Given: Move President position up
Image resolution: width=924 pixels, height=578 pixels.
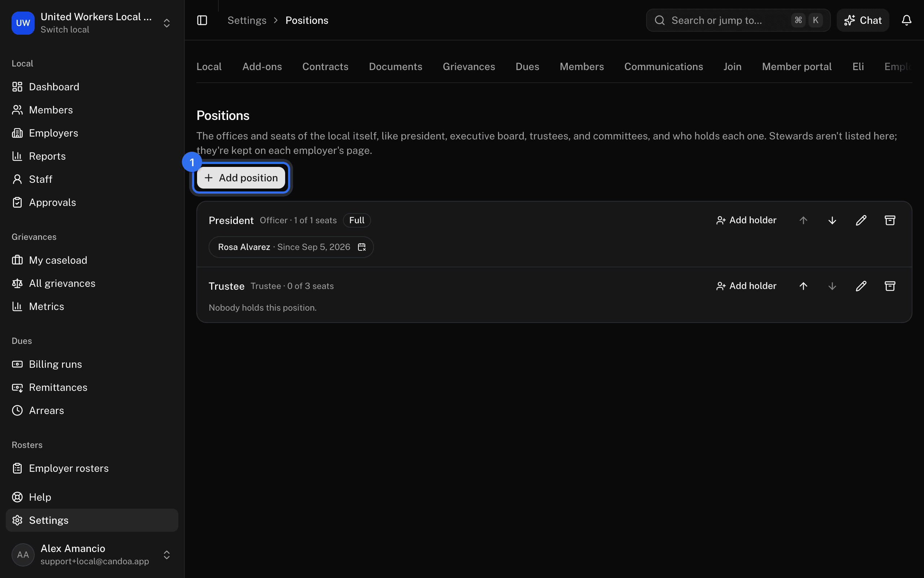Looking at the screenshot, I should [x=803, y=220].
